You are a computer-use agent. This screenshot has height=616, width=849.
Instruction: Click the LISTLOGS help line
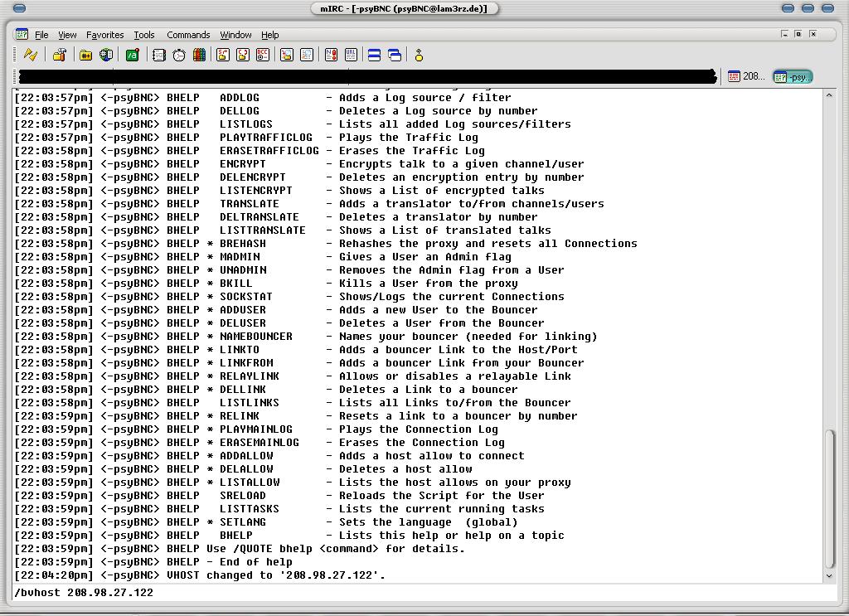point(293,124)
